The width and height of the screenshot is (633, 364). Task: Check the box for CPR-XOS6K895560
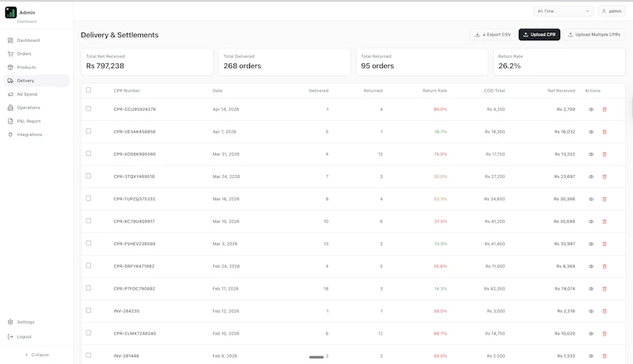pyautogui.click(x=89, y=154)
